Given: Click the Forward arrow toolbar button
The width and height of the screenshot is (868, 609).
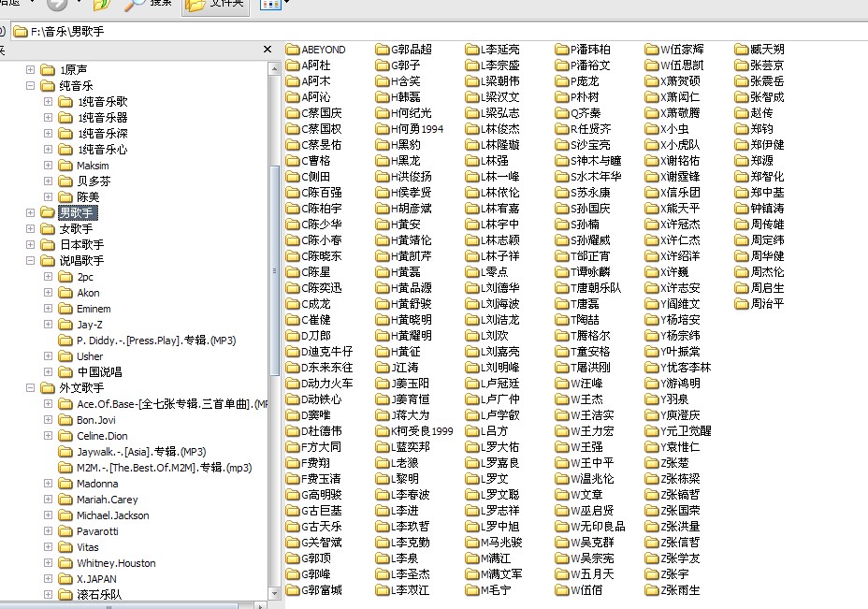Looking at the screenshot, I should pyautogui.click(x=58, y=4).
